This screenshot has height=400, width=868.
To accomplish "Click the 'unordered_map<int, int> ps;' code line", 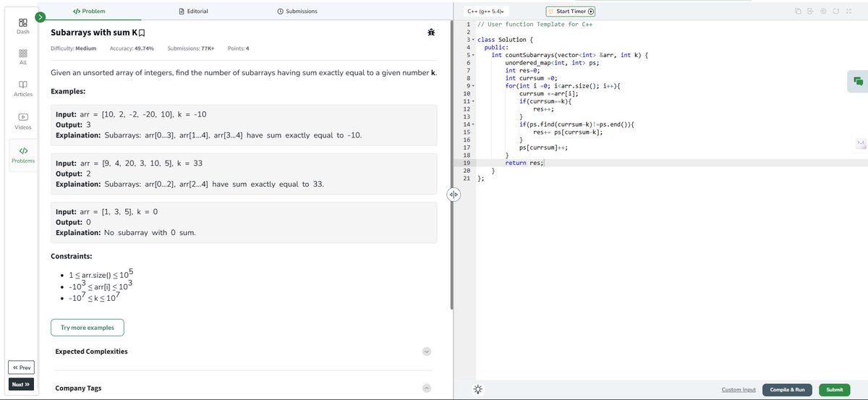I will coord(550,63).
